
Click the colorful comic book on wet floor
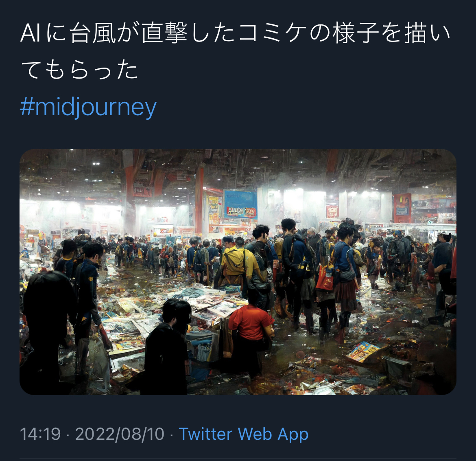(363, 351)
